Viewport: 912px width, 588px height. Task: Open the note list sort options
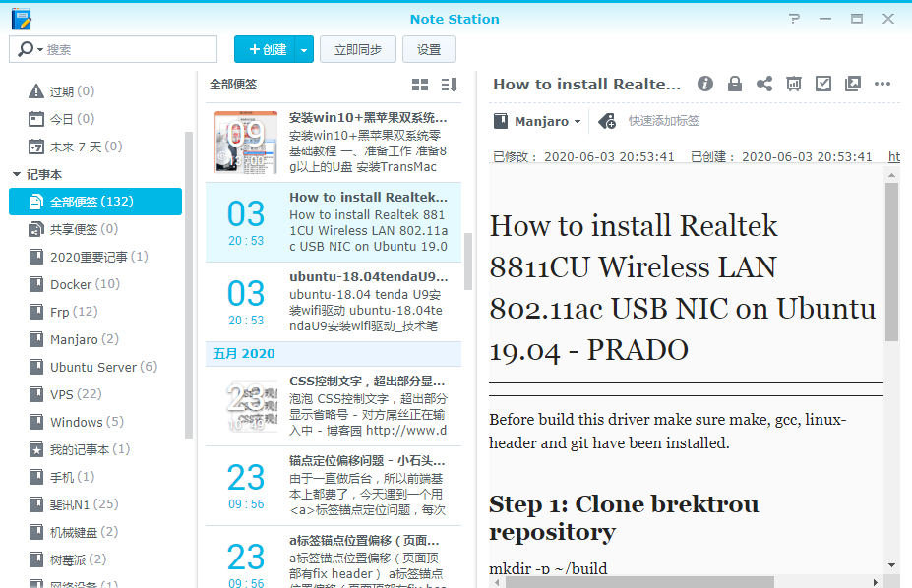(449, 85)
